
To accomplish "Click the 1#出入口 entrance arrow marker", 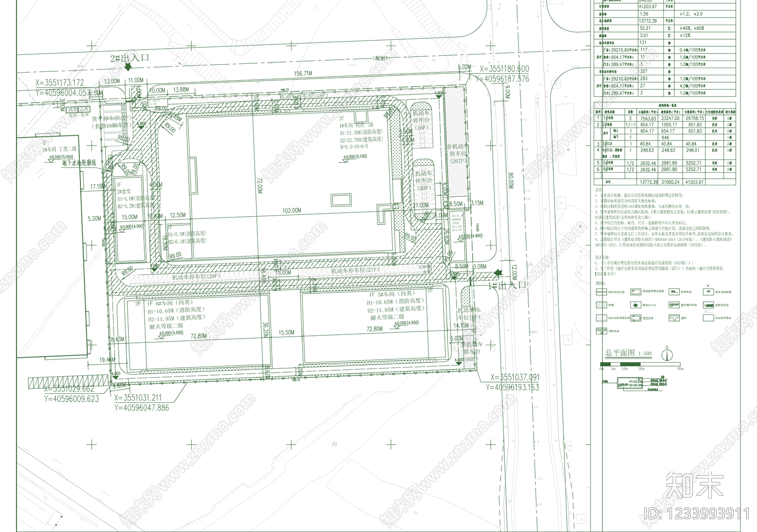I will 497,273.
